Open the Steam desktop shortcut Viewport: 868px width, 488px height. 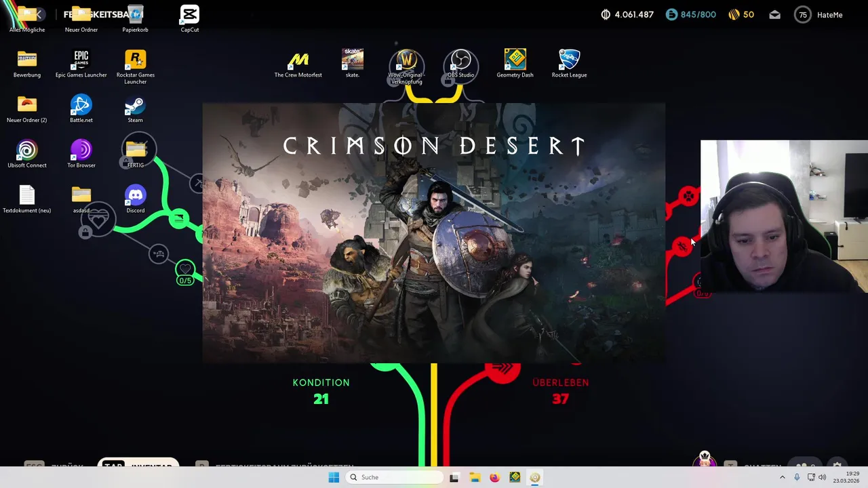pyautogui.click(x=135, y=109)
